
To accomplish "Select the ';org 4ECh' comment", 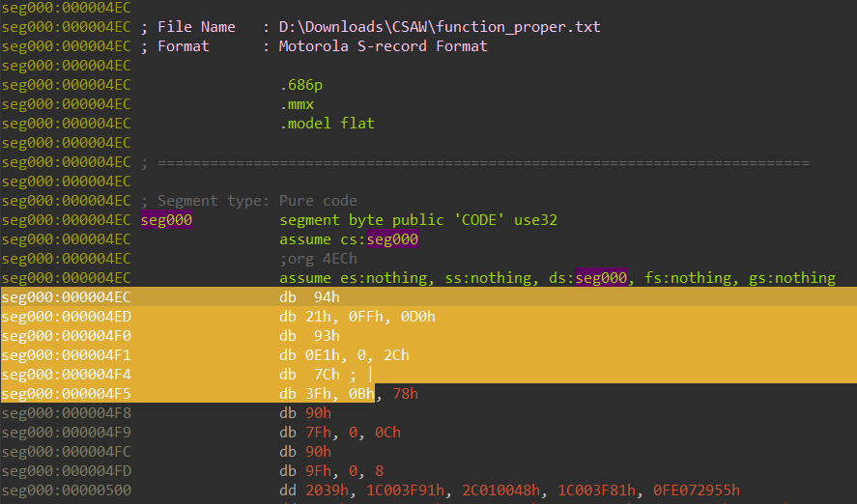I will click(x=318, y=259).
